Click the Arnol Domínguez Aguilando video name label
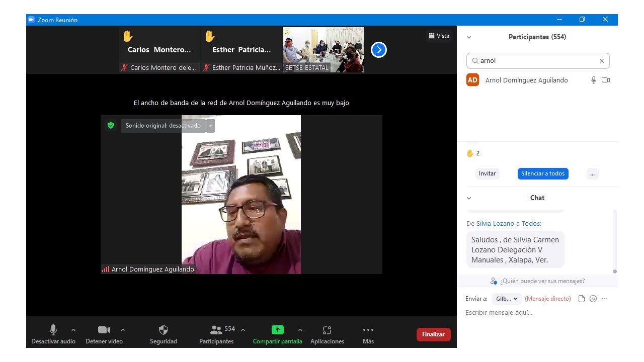 pos(152,269)
